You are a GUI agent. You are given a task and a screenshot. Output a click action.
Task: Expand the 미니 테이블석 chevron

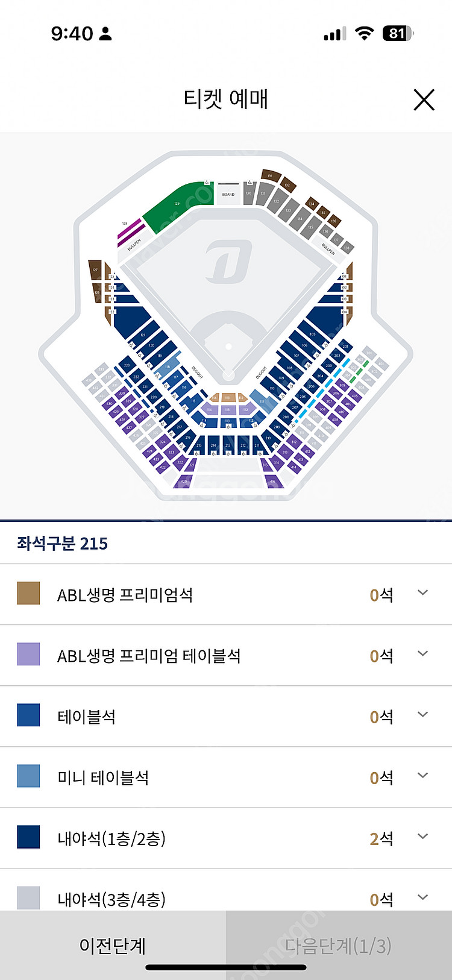pos(422,776)
